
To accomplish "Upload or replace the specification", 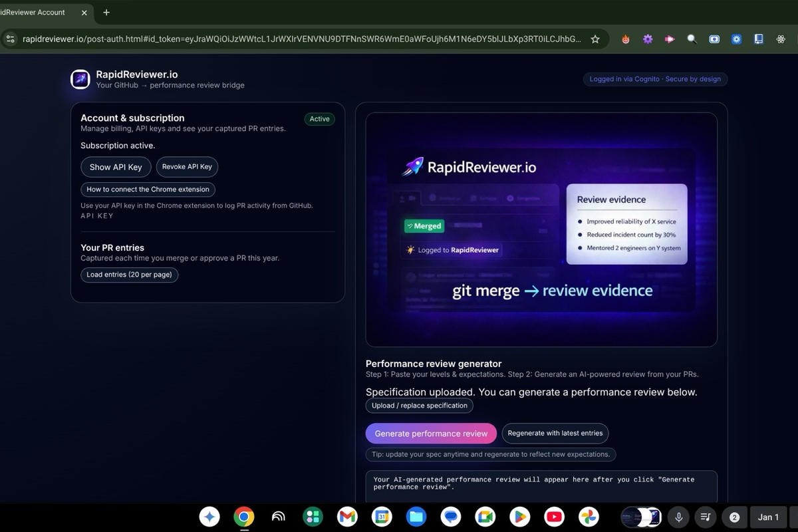I will coord(419,406).
